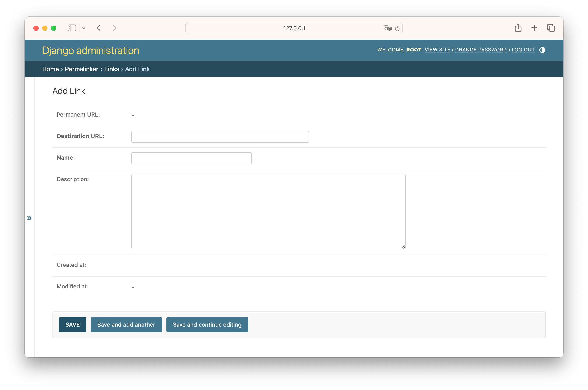Click the CHANGE PASSWORD link
588x390 pixels.
[481, 50]
